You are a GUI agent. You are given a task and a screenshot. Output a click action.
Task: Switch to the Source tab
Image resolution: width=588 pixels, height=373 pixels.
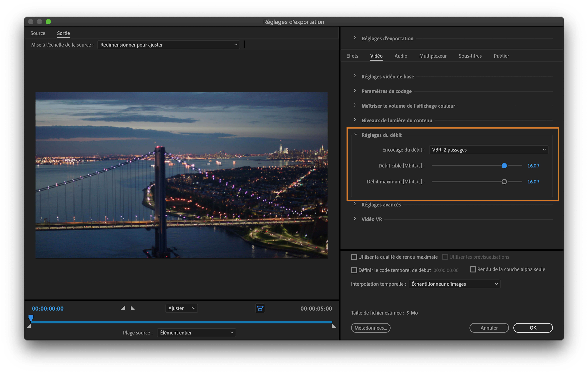point(38,33)
